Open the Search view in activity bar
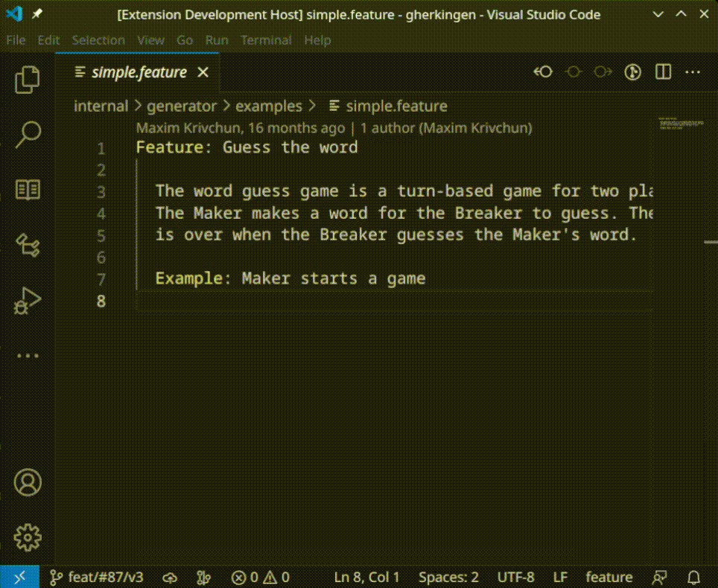The height and width of the screenshot is (588, 718). [x=28, y=134]
